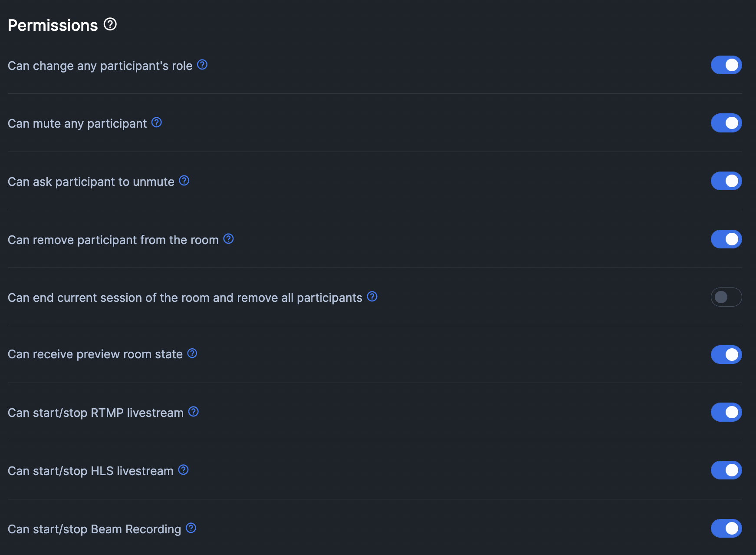Image resolution: width=756 pixels, height=555 pixels.
Task: Disable the start/stop HLS livestream switch
Action: coord(726,470)
